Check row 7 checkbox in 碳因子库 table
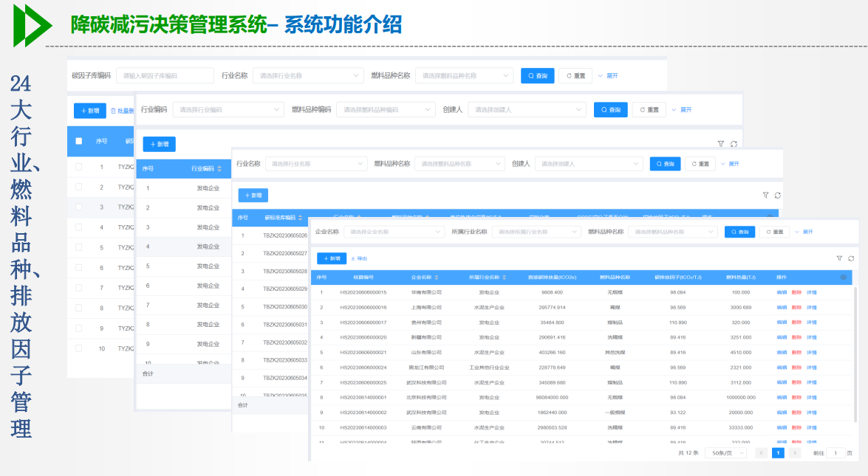Viewport: 868px width, 476px height. click(78, 288)
